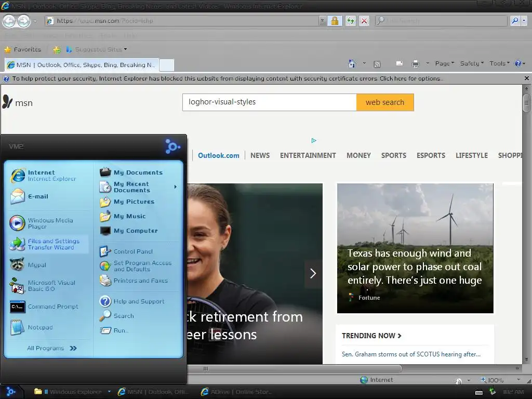Open the Tools menu dropdown
The image size is (532, 399).
[x=499, y=63]
